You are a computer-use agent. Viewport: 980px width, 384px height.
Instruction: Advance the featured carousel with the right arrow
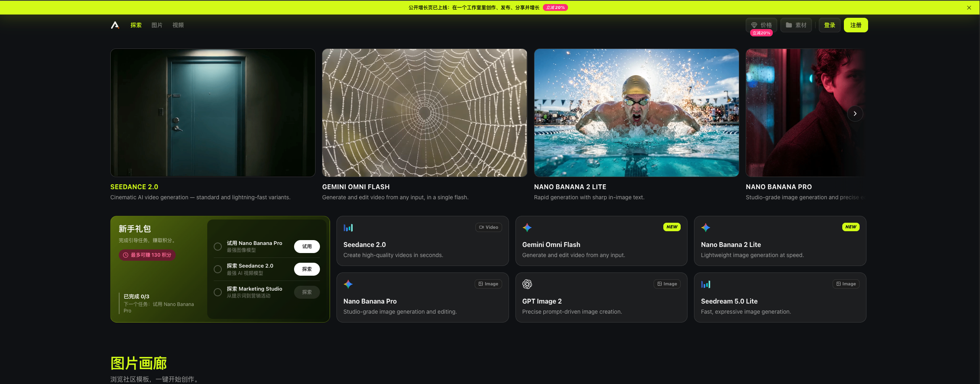pos(855,114)
